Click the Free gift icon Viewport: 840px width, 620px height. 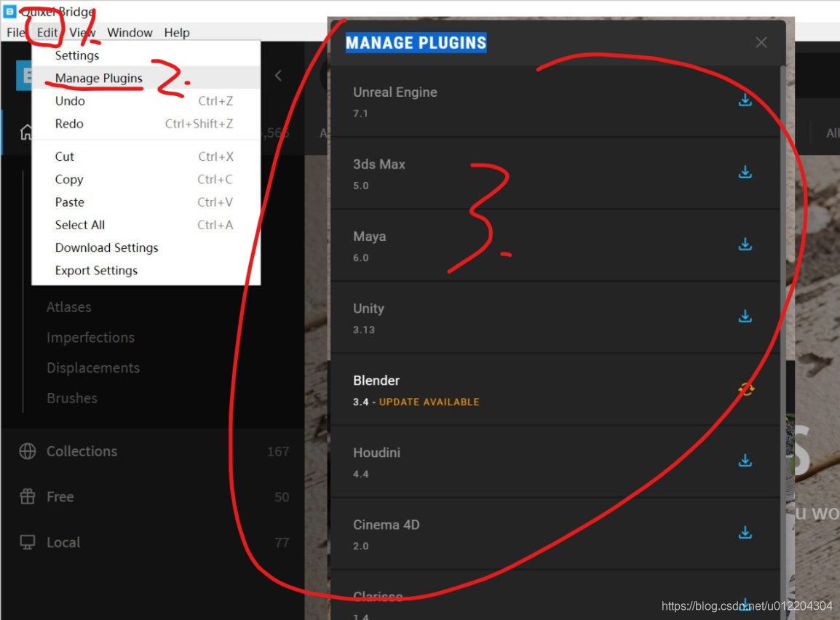(28, 497)
